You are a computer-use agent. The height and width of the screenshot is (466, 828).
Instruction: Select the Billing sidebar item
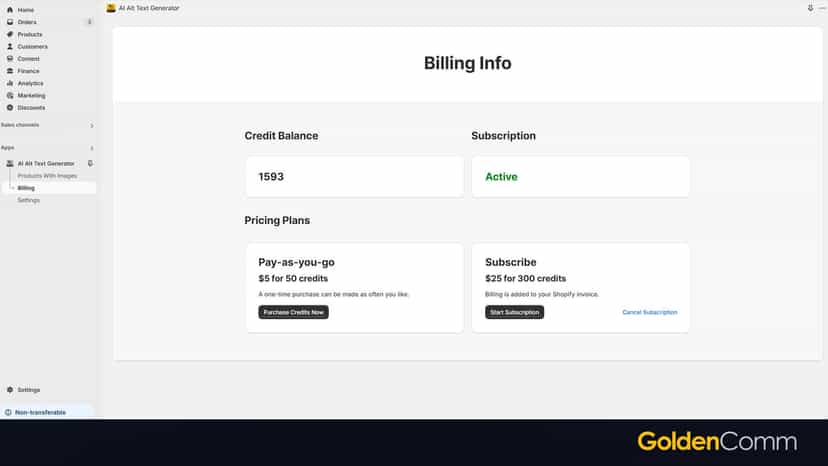49,188
